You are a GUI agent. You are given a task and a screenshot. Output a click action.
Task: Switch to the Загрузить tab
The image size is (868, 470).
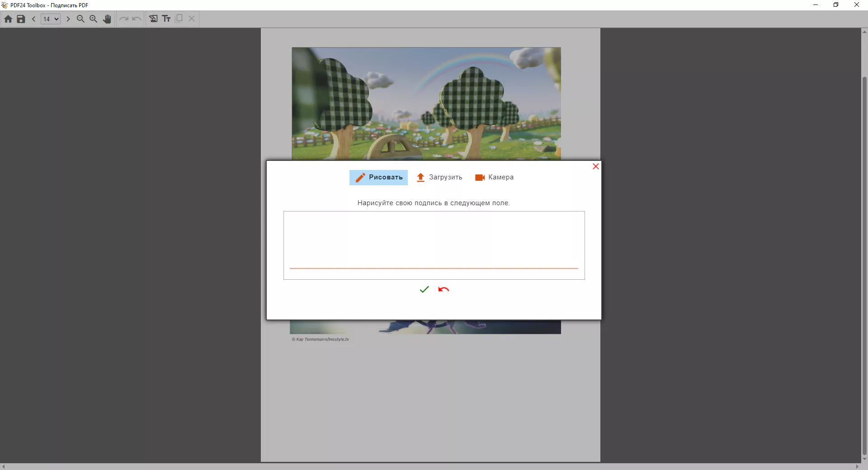click(439, 177)
